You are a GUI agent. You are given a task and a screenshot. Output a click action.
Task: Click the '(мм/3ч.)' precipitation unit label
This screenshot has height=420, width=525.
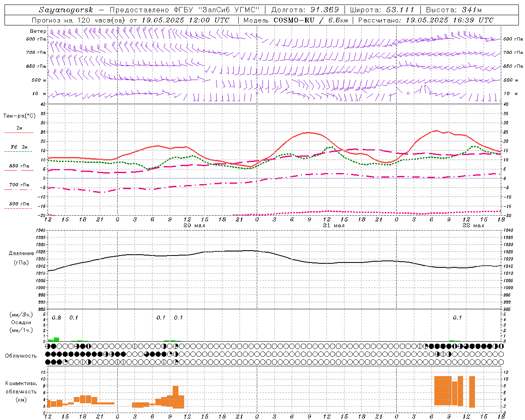[x=21, y=315]
